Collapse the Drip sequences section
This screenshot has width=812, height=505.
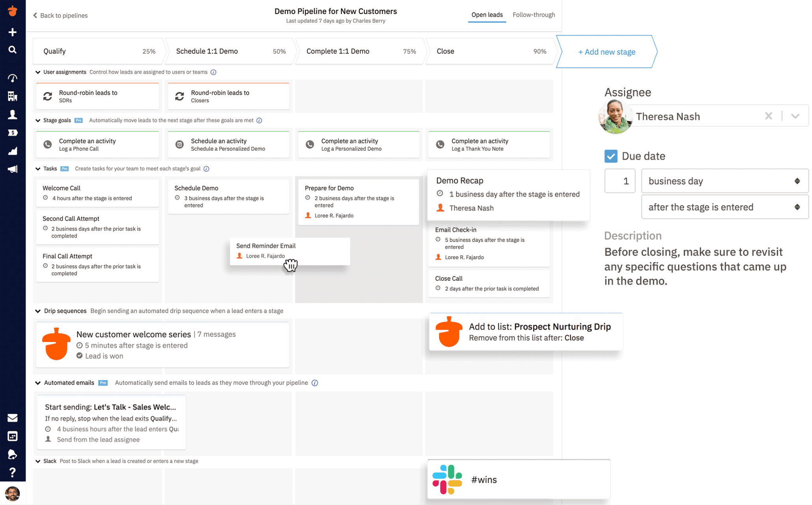pos(38,311)
